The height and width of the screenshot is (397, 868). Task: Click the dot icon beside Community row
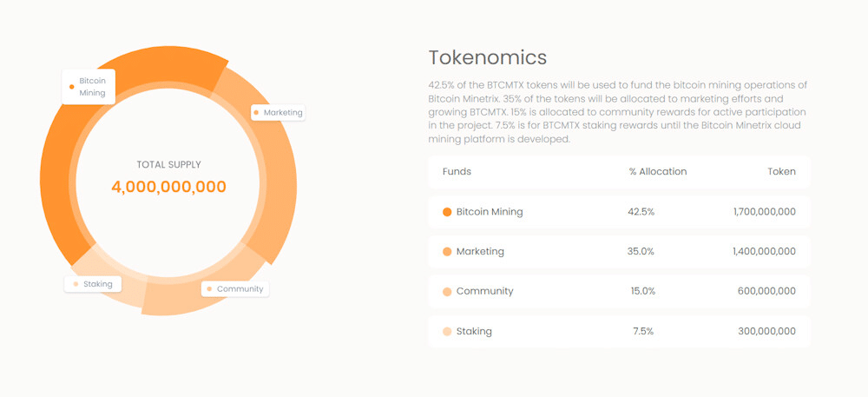click(447, 292)
